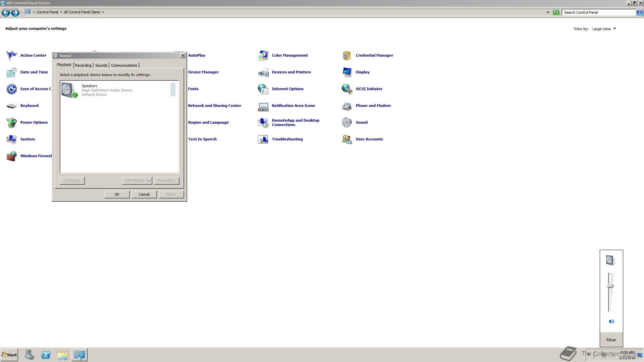
Task: Click the volume slider thumb
Action: [x=611, y=286]
